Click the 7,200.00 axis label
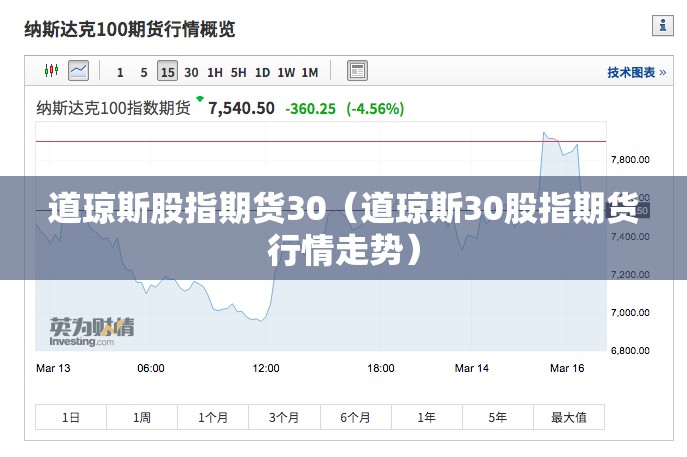 [630, 275]
